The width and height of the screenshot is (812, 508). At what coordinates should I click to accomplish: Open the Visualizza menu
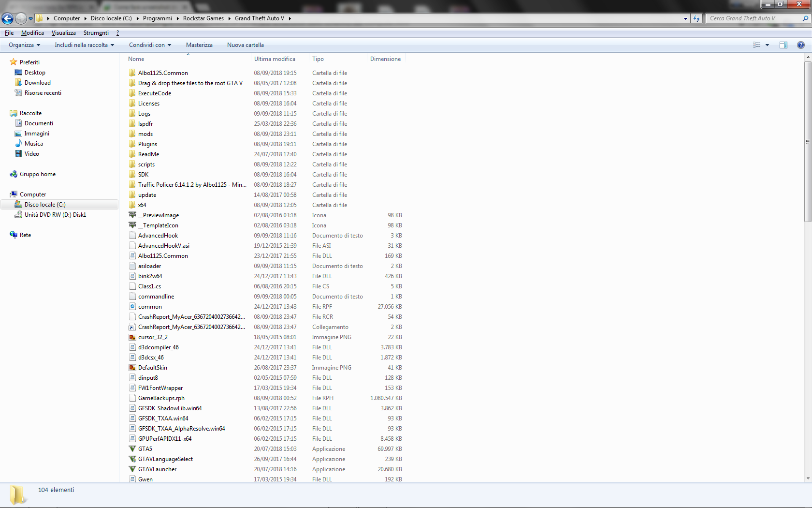(64, 33)
